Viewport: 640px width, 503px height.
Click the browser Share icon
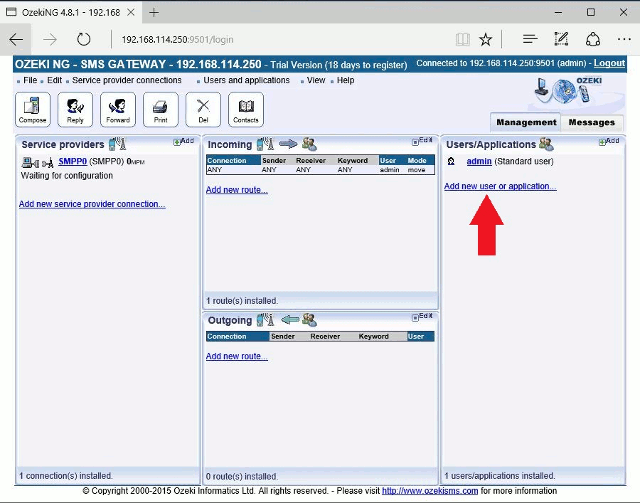[x=593, y=40]
